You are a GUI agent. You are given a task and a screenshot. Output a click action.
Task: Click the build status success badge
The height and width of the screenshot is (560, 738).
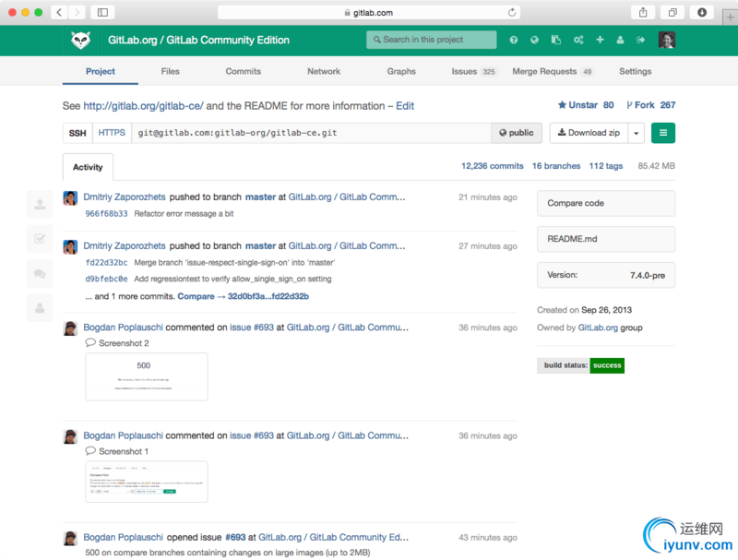click(581, 365)
